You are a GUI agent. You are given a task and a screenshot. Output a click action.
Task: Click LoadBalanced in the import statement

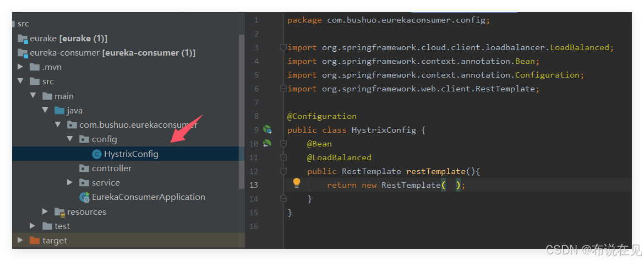(x=580, y=48)
